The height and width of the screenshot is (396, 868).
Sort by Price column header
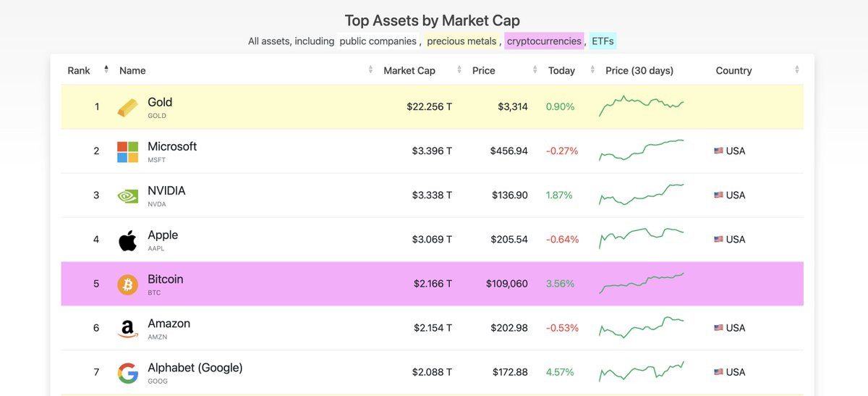point(483,70)
